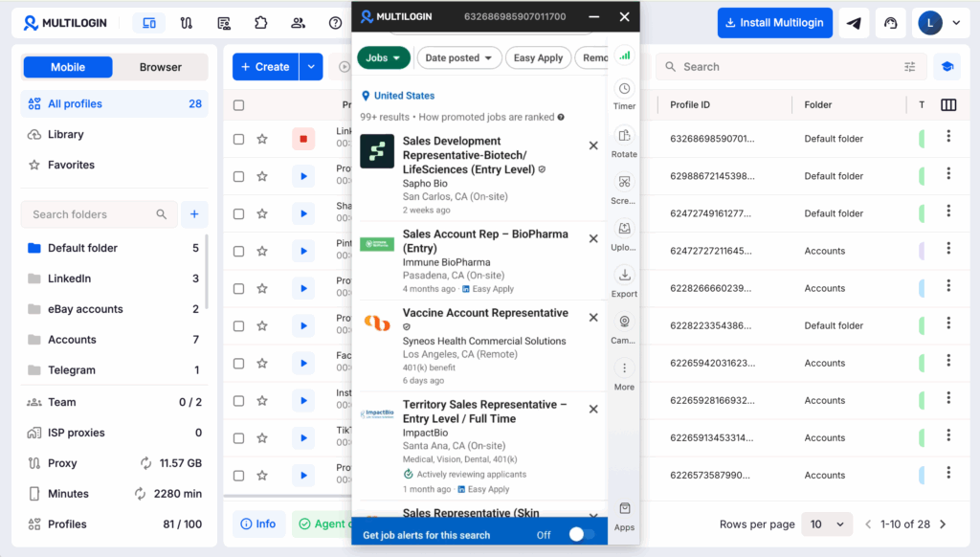Go to previous page of profiles
The width and height of the screenshot is (980, 557).
[x=868, y=524]
